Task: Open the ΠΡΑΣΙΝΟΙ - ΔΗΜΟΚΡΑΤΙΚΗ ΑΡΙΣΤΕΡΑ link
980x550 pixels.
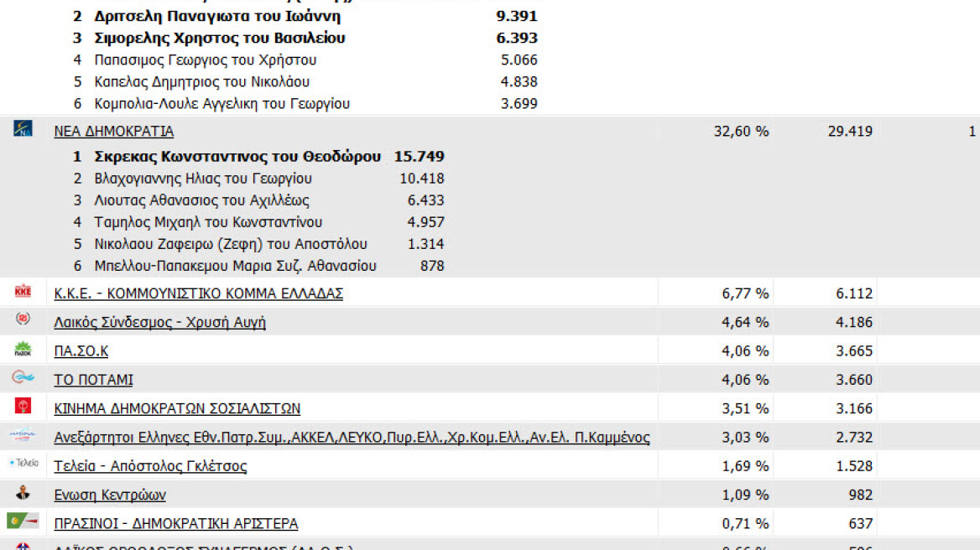Action: pyautogui.click(x=176, y=523)
